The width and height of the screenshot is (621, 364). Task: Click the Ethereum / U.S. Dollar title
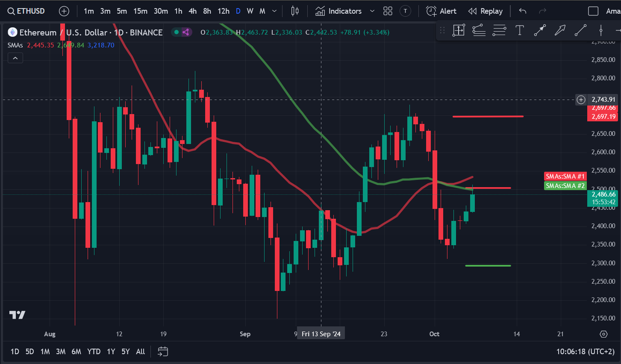point(63,32)
